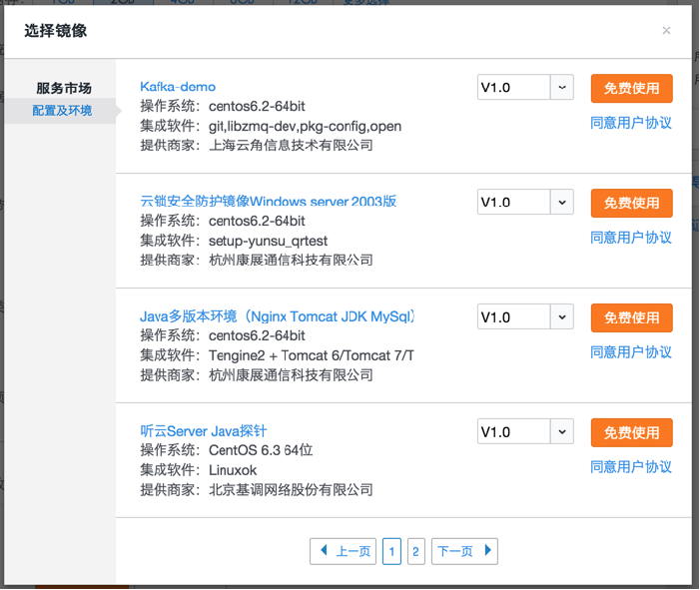Open 同意用户协议 for 云锁安全防护镜像
The height and width of the screenshot is (590, 700).
click(x=631, y=238)
